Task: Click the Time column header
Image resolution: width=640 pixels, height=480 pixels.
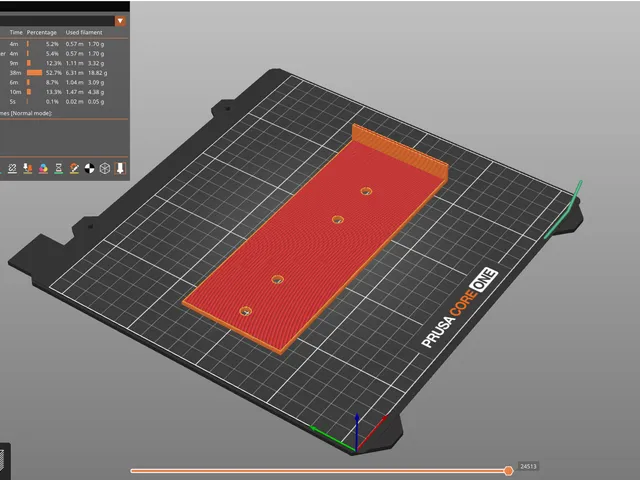Action: [x=16, y=32]
